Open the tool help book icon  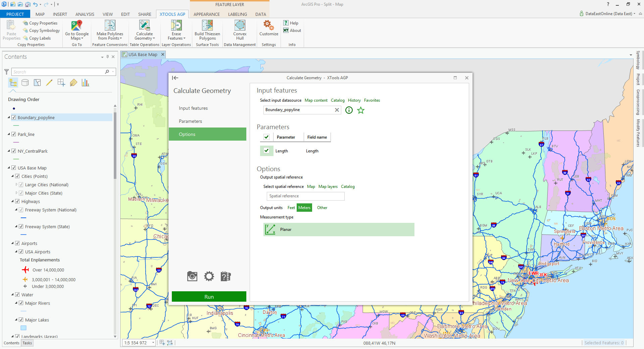pyautogui.click(x=226, y=276)
